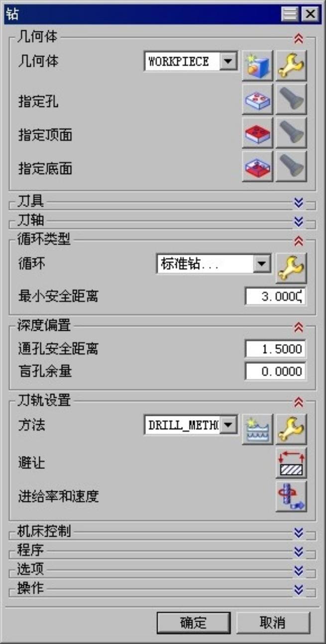Edit geometry with wrench icon in 几何体 row
Screen dimensions: 326x644
click(x=292, y=66)
